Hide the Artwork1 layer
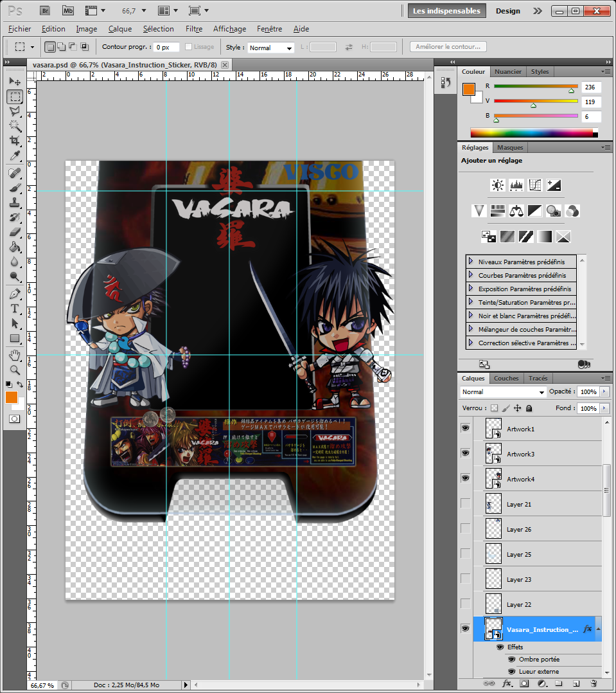 465,428
